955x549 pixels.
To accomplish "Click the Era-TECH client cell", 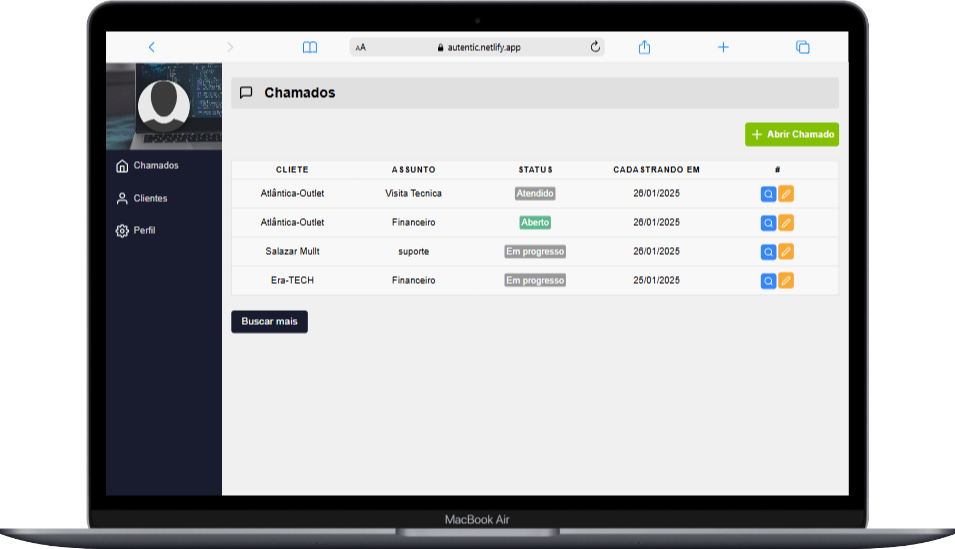I will click(x=292, y=280).
